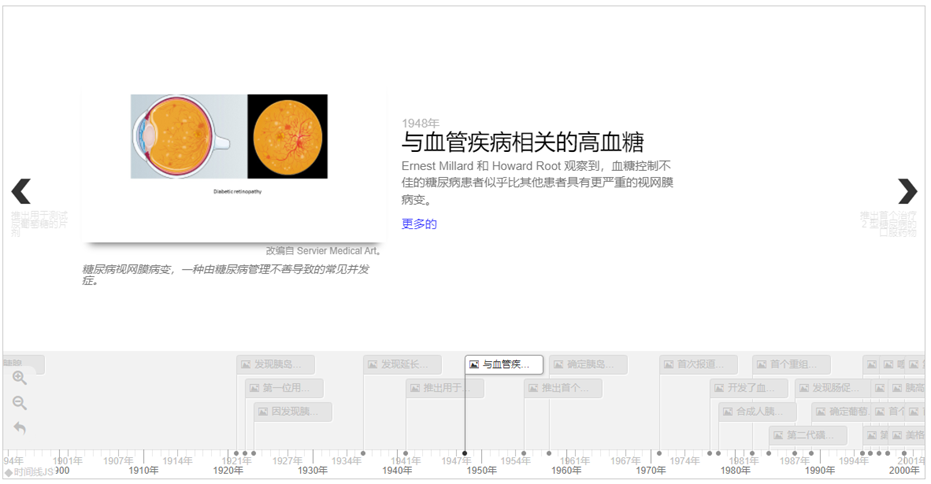This screenshot has width=931, height=484.
Task: Click the 1974年 minor axis label
Action: 685,460
